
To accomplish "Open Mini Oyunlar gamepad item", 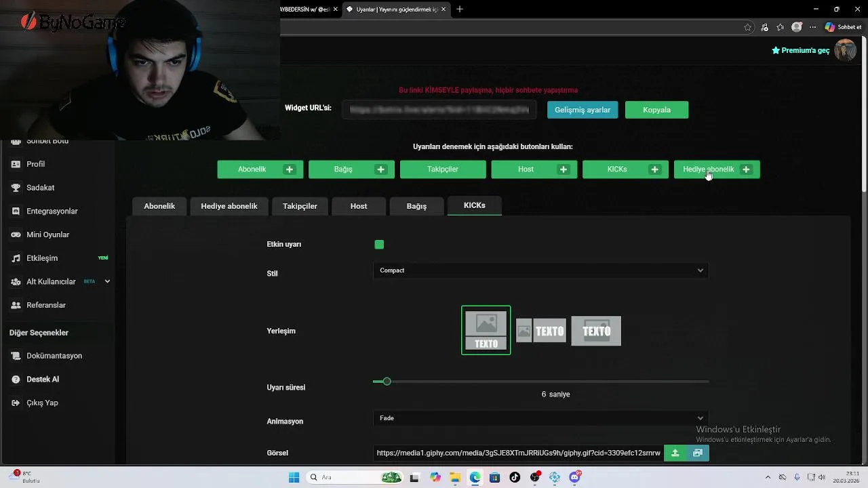I will pos(47,235).
